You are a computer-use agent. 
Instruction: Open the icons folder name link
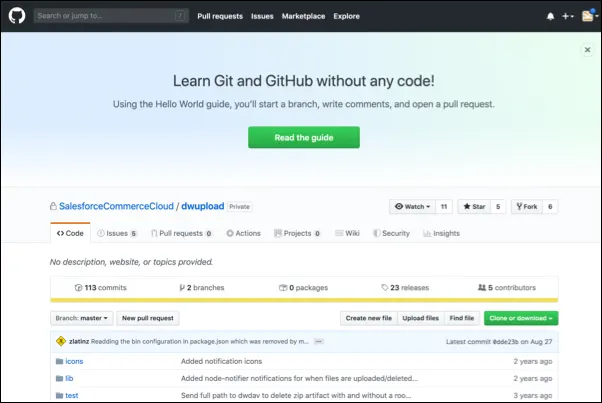74,361
